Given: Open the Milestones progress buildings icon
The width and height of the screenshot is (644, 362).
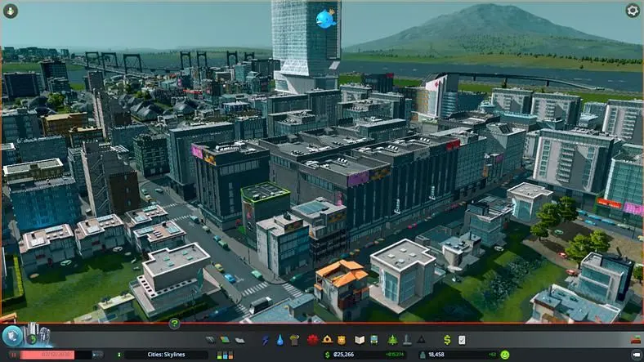Looking at the screenshot, I should pyautogui.click(x=38, y=334).
